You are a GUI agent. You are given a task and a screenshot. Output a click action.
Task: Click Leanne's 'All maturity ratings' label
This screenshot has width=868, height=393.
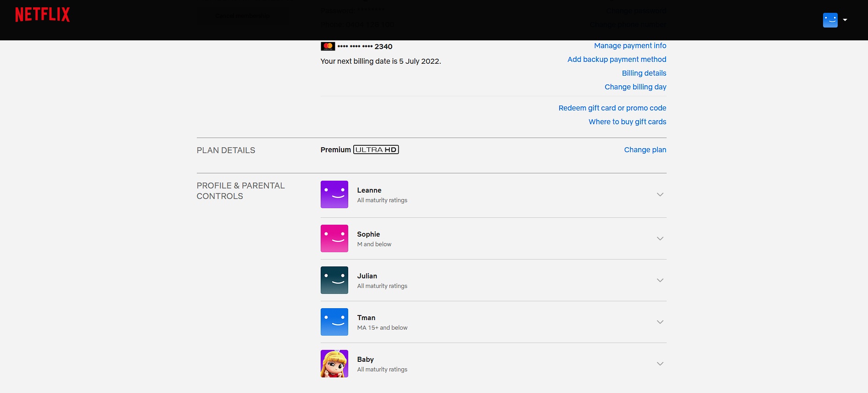point(382,200)
